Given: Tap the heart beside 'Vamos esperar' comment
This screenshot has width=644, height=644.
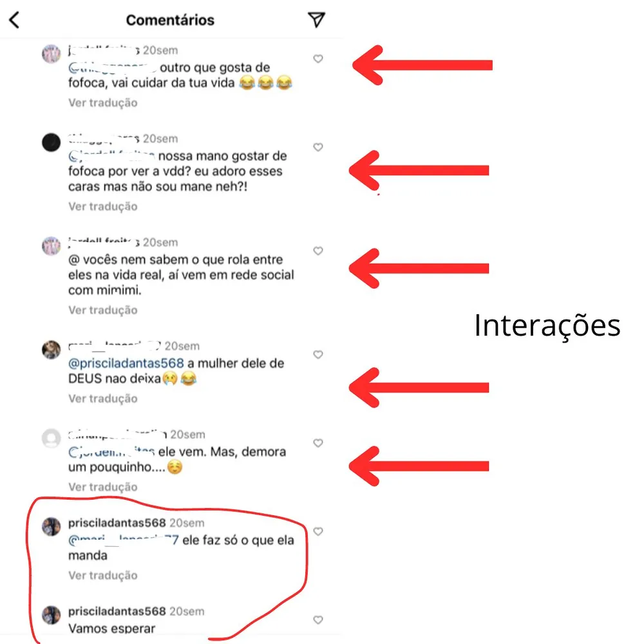Looking at the screenshot, I should [318, 620].
